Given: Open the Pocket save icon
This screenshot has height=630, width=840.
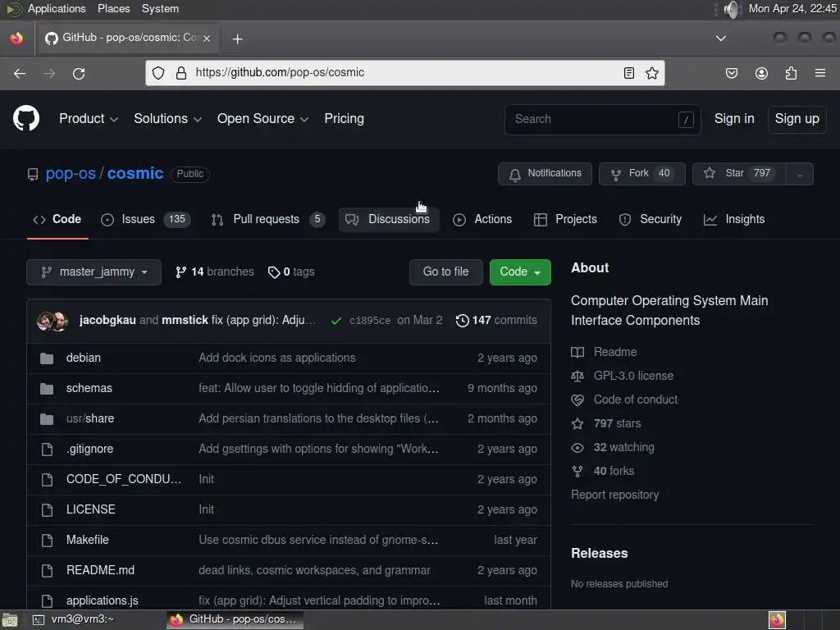Looking at the screenshot, I should pyautogui.click(x=731, y=73).
